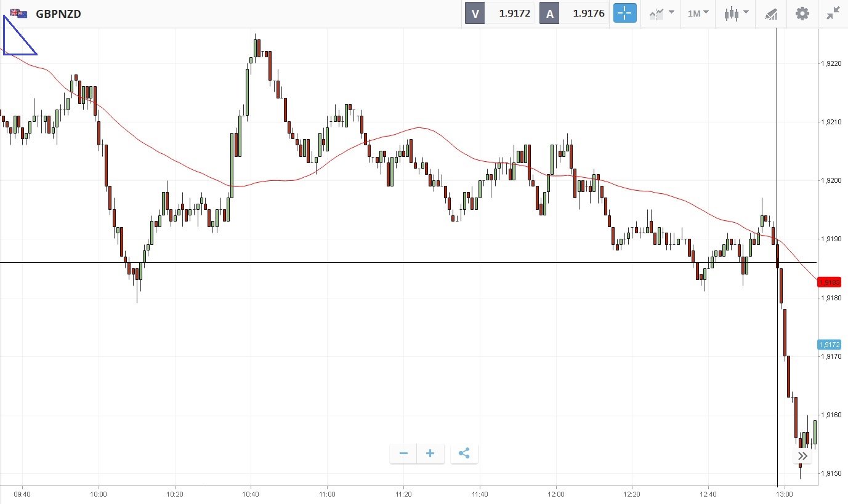Click the V sell price 1.9172 button

(499, 14)
